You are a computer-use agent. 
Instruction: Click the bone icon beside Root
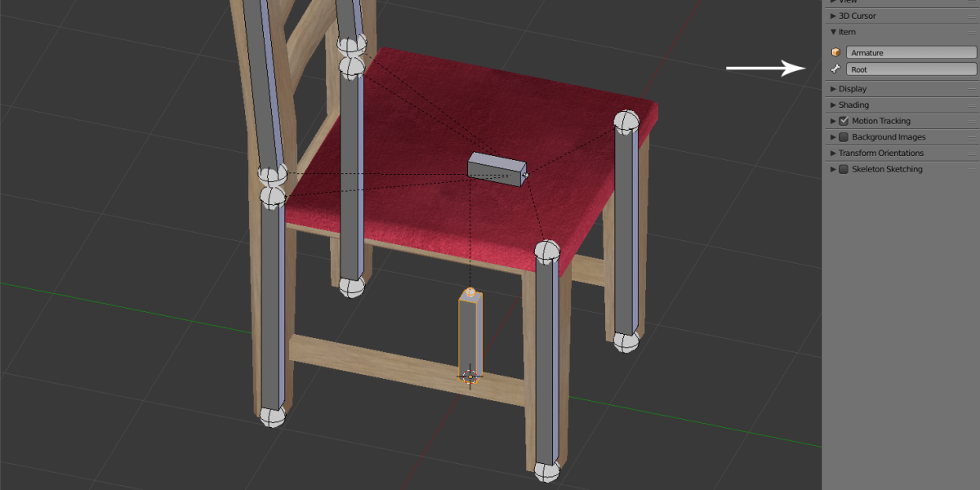tap(835, 69)
